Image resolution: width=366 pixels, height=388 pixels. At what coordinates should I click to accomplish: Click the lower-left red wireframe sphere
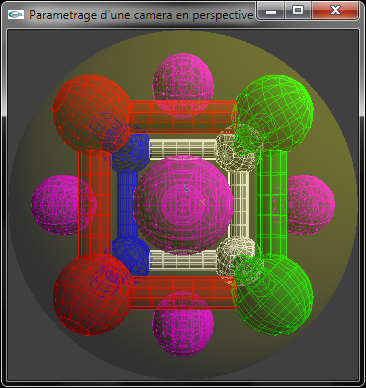(x=93, y=295)
